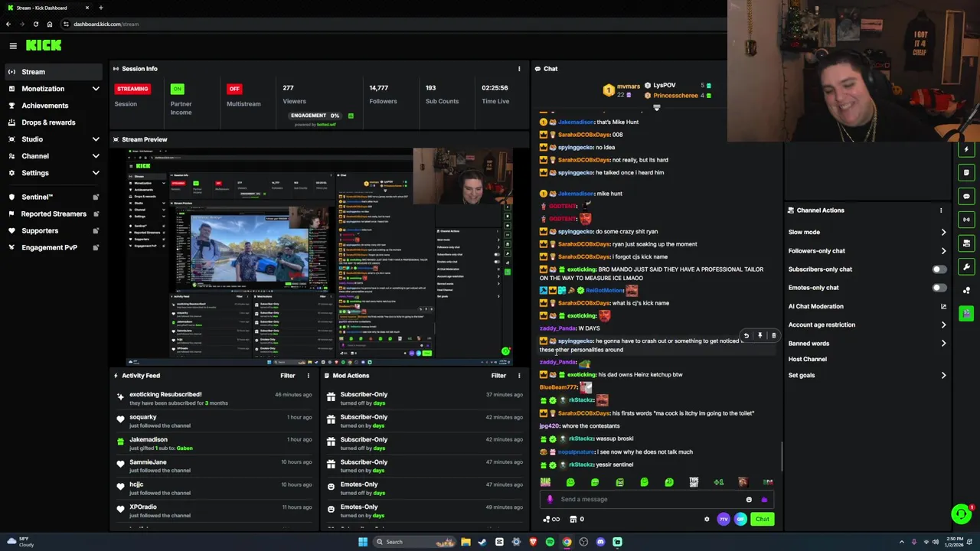980x551 pixels.
Task: Click the three-dots cluster icon in right sidebar
Action: [x=966, y=290]
